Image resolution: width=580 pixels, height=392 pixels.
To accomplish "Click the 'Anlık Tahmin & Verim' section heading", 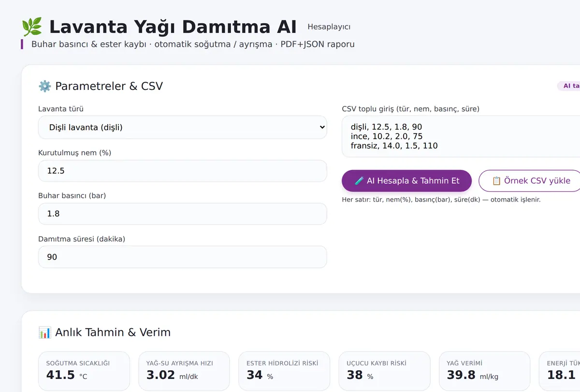I will tap(113, 332).
